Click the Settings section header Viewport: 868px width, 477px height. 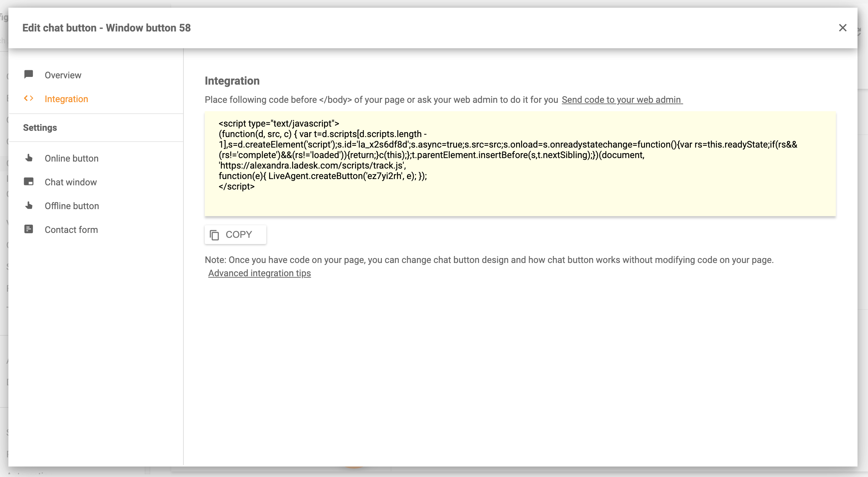click(40, 127)
